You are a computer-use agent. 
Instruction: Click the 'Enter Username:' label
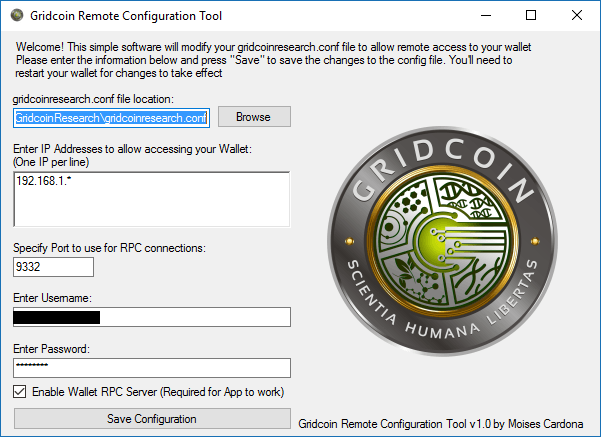pyautogui.click(x=53, y=298)
